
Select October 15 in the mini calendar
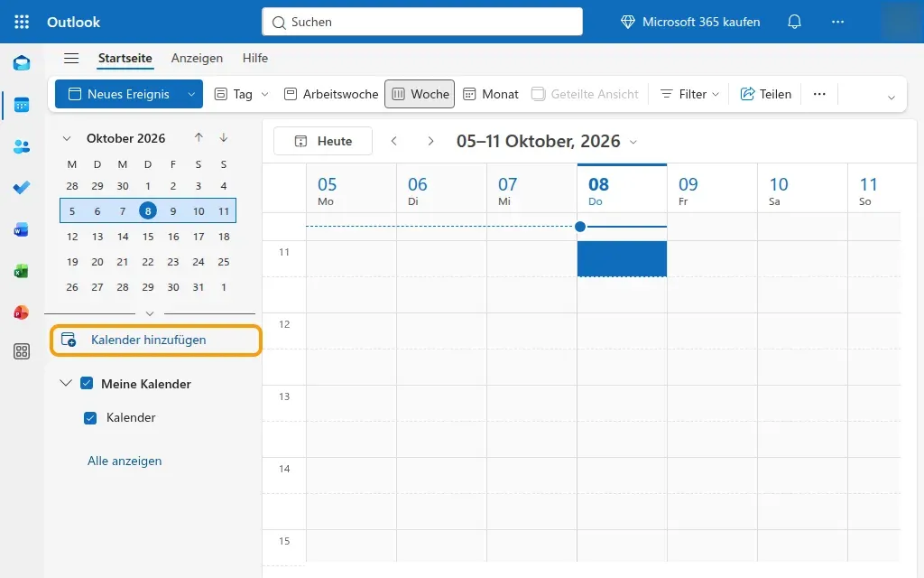[x=148, y=237]
